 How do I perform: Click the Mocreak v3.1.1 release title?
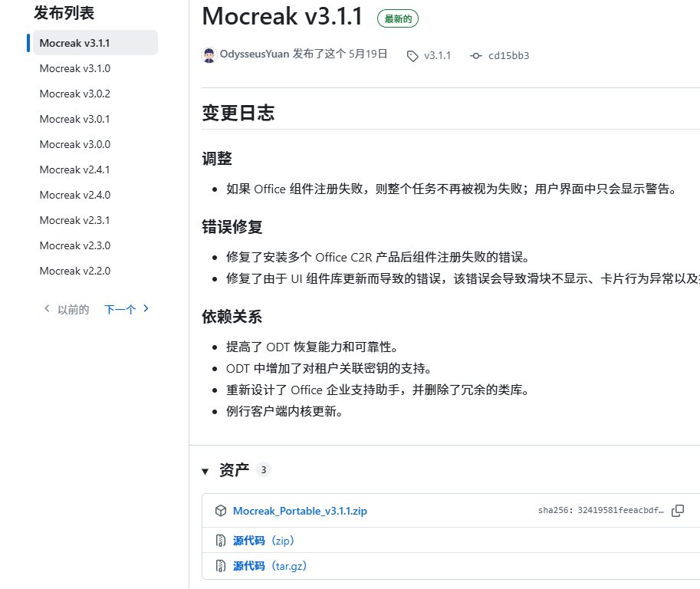[x=282, y=17]
